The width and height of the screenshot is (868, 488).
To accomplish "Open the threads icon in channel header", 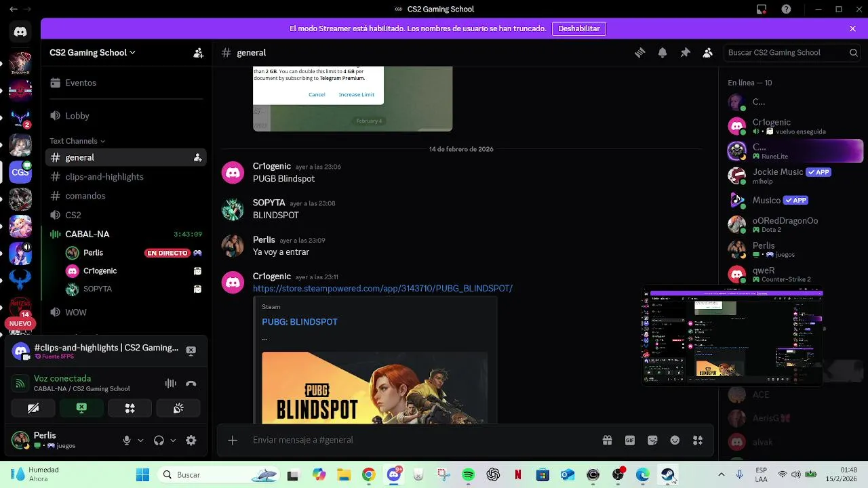I will click(x=639, y=53).
